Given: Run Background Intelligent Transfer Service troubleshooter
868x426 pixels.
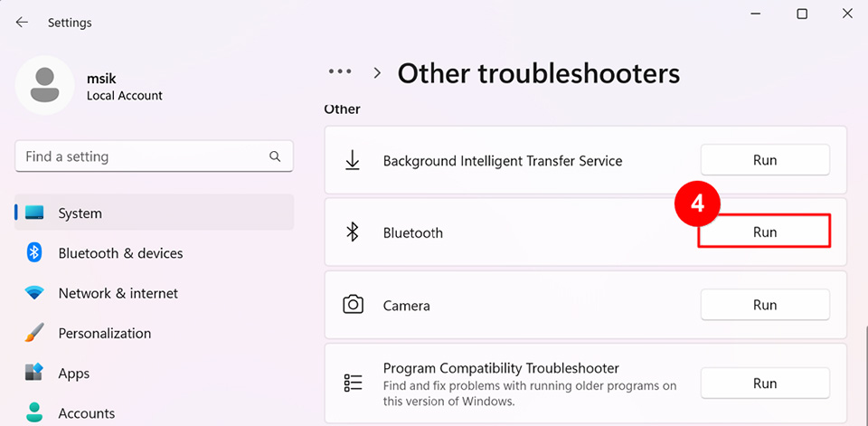Looking at the screenshot, I should (x=765, y=160).
